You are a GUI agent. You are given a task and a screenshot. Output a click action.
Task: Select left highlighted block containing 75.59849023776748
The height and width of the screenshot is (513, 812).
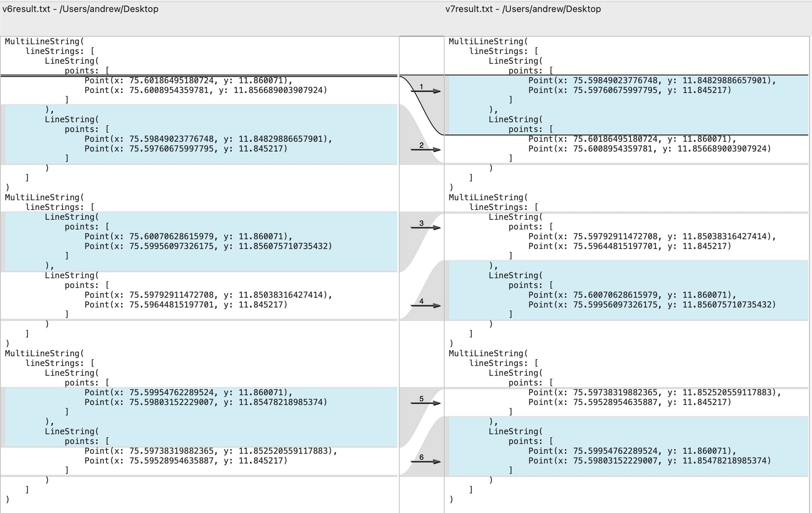pos(201,134)
